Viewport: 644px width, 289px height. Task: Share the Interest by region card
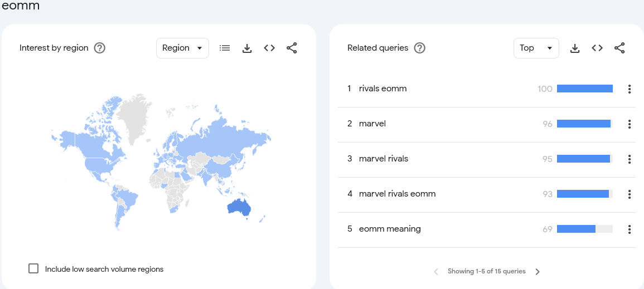(292, 48)
